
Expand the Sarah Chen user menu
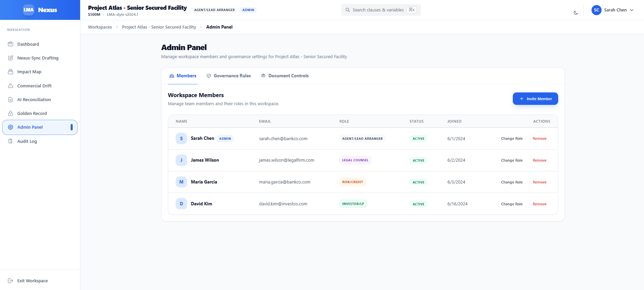point(613,10)
